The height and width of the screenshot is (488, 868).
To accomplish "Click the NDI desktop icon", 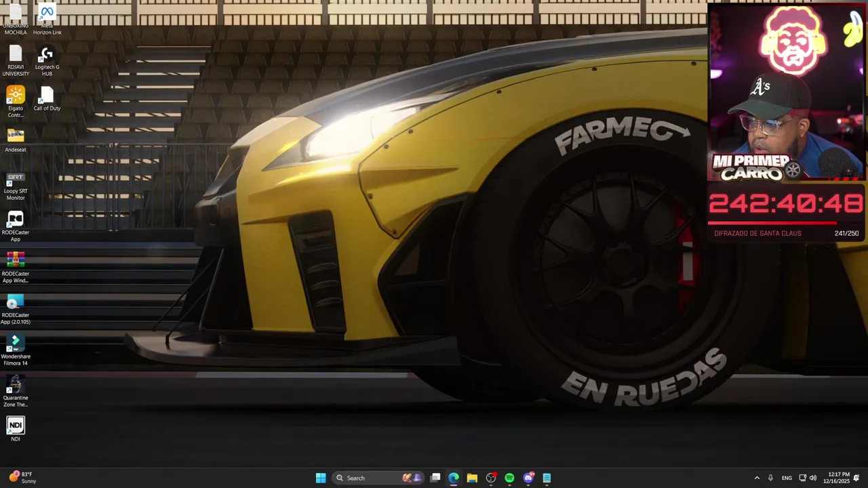I will pos(16,429).
